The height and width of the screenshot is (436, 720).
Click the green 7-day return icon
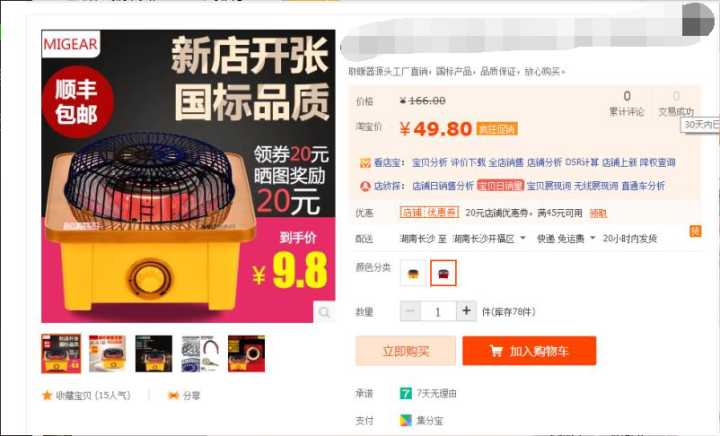click(406, 393)
